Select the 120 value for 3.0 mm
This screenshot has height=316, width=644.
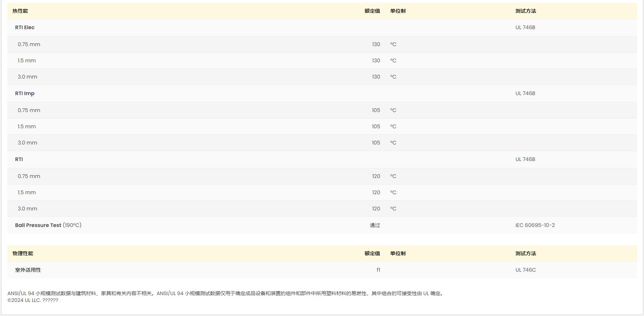pyautogui.click(x=376, y=209)
